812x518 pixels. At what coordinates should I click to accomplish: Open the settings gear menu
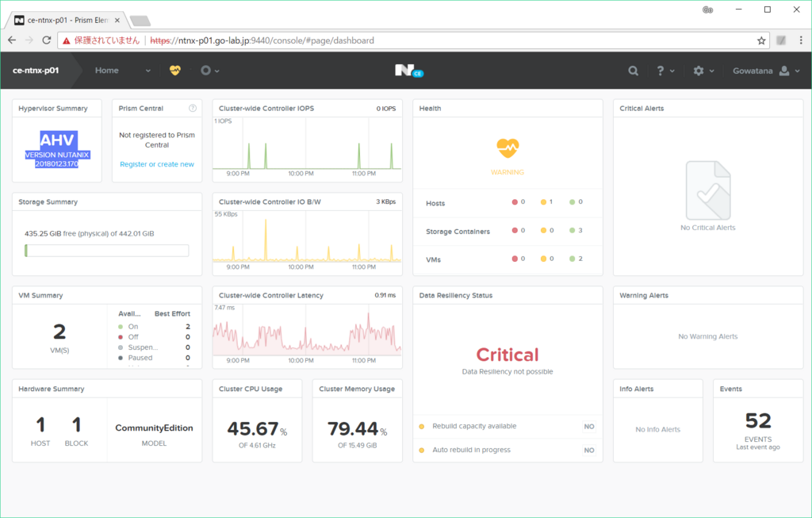tap(699, 71)
